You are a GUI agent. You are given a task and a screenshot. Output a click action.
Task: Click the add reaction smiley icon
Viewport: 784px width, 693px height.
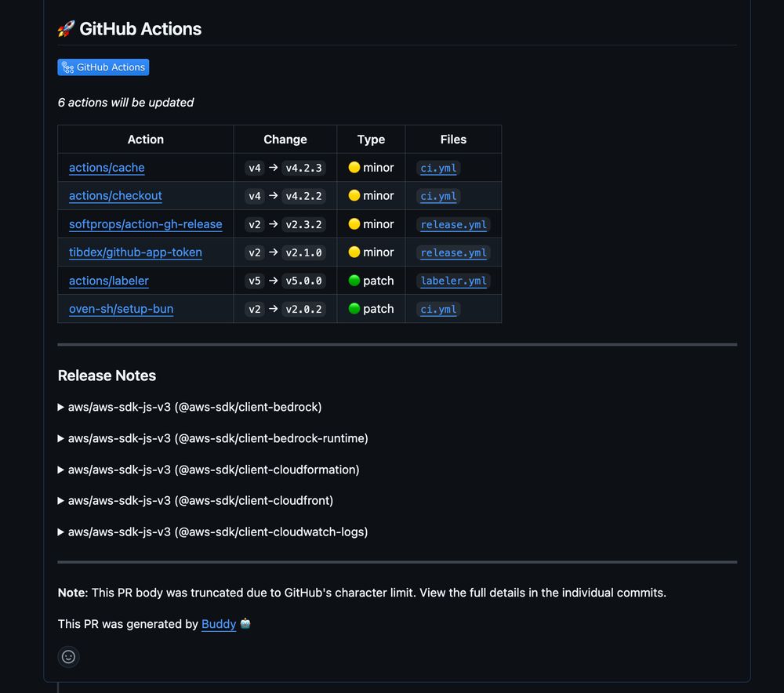coord(68,656)
